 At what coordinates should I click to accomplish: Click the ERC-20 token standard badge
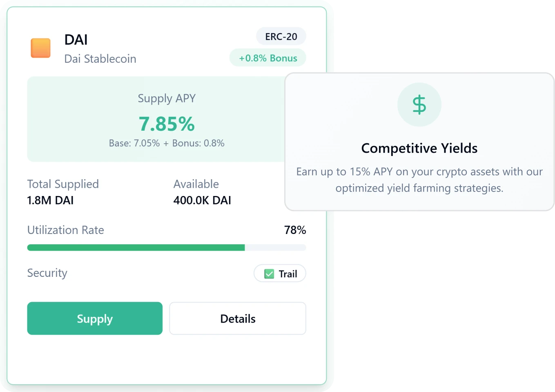click(x=281, y=36)
